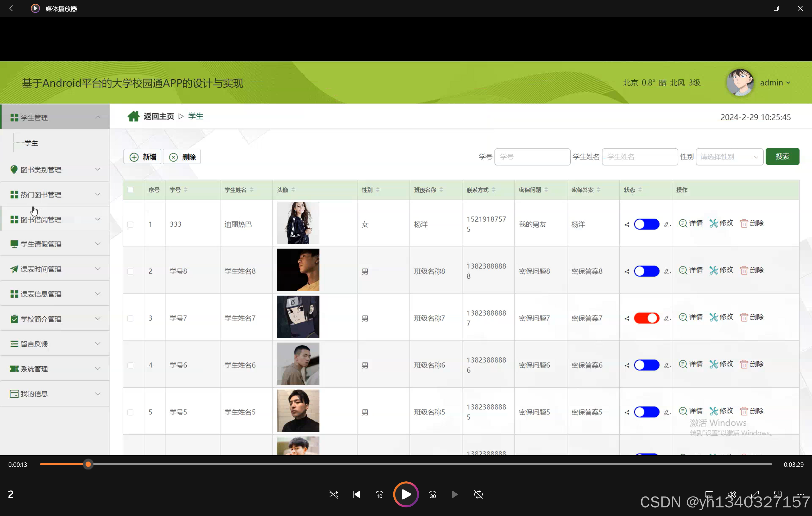Click the home icon beside 返回主页
This screenshot has height=516, width=812.
coord(134,116)
